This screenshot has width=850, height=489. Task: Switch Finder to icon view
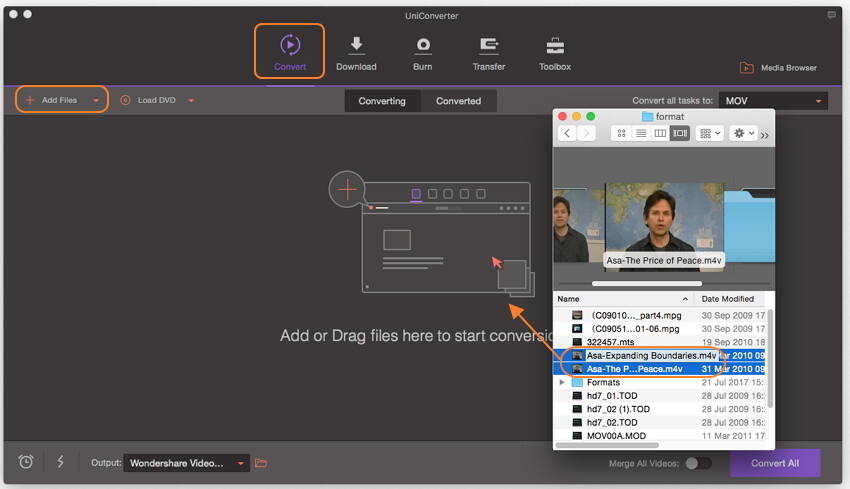point(621,133)
